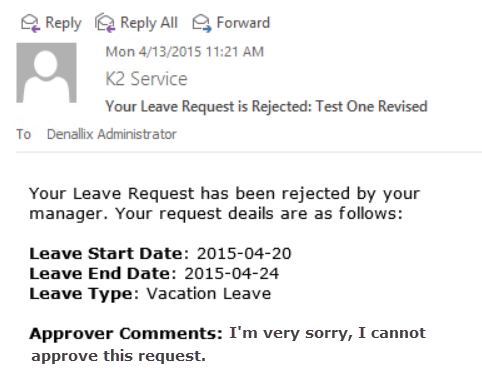Click the Reply envelope icon
The width and height of the screenshot is (482, 390).
point(30,23)
